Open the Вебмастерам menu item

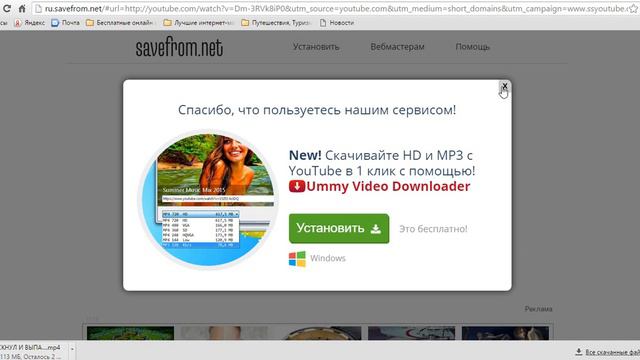[x=397, y=47]
